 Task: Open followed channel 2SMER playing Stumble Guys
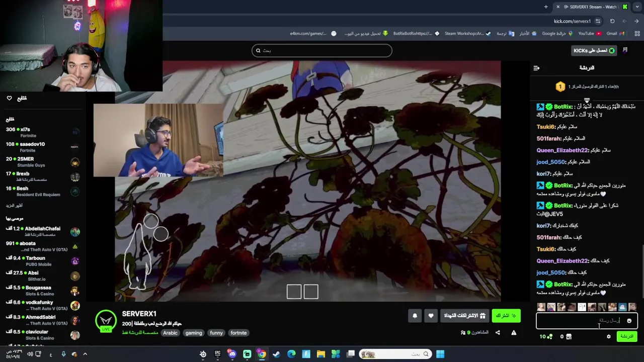coord(43,162)
